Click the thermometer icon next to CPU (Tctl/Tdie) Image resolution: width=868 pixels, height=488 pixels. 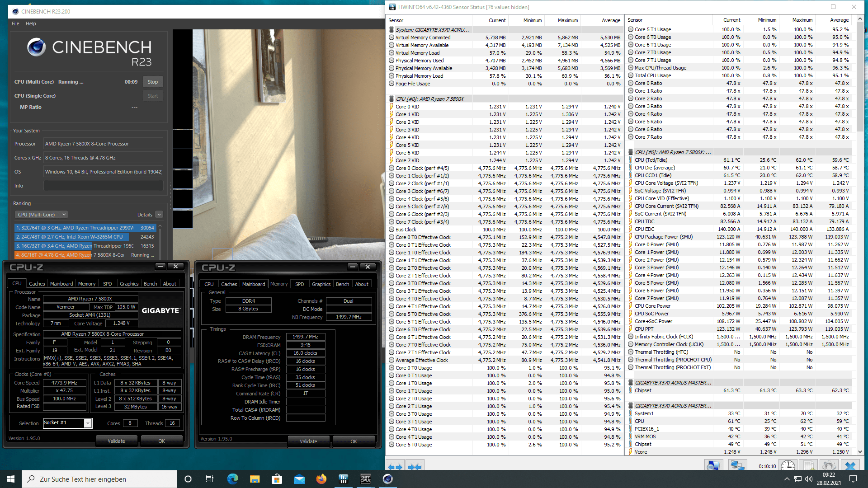click(x=631, y=160)
